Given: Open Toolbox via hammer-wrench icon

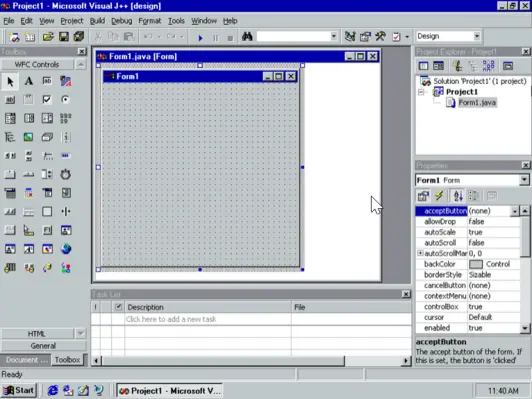Looking at the screenshot, I should tap(380, 36).
